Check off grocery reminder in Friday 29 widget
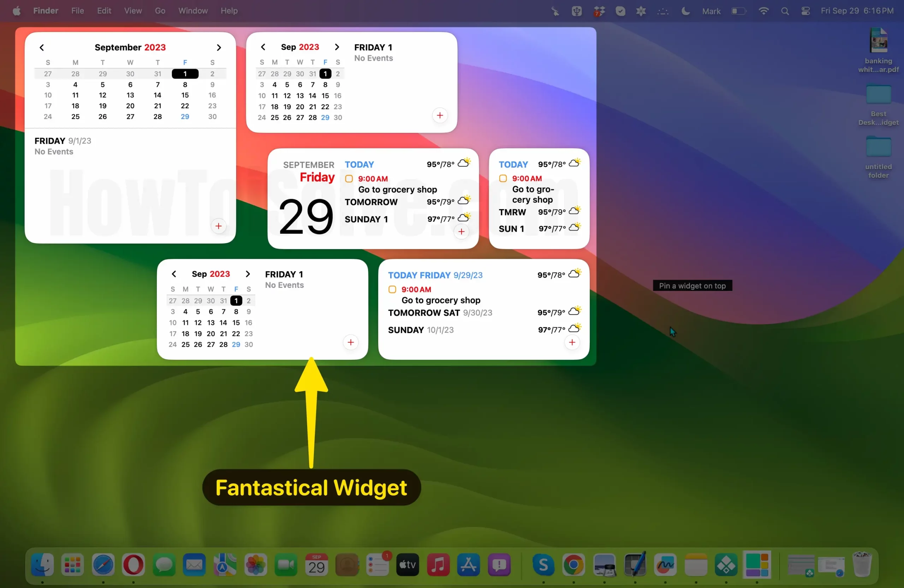This screenshot has width=904, height=588. coord(349,179)
